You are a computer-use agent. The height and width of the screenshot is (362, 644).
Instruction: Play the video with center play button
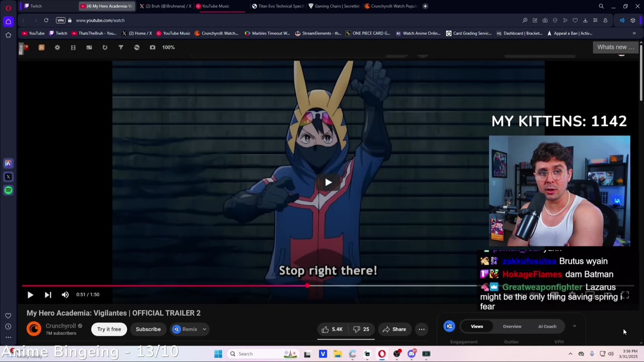coord(328,182)
